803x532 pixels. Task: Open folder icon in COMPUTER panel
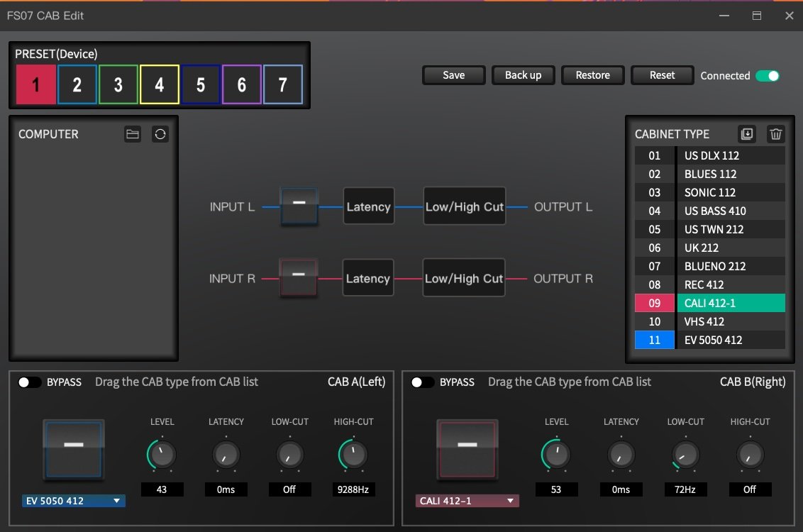coord(133,134)
